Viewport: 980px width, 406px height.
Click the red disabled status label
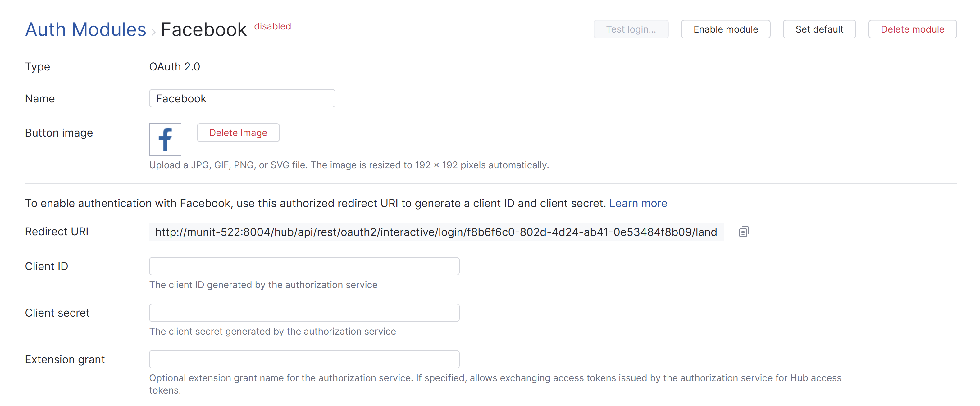point(272,26)
